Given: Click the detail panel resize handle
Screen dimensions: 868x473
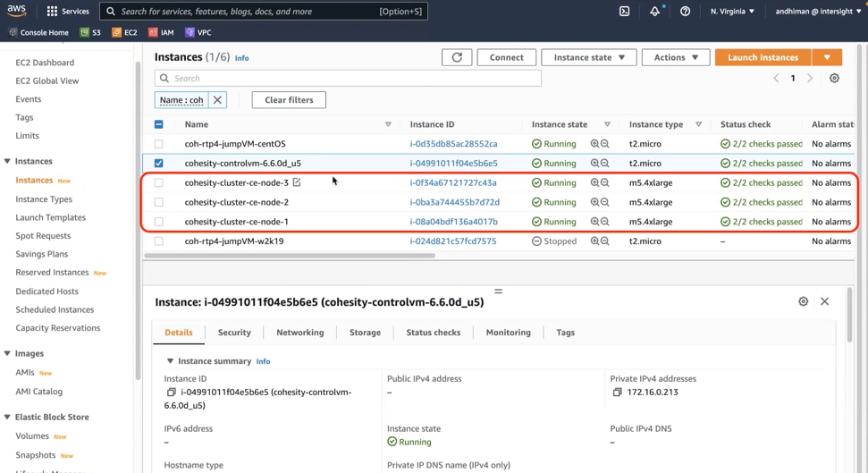Looking at the screenshot, I should click(498, 291).
